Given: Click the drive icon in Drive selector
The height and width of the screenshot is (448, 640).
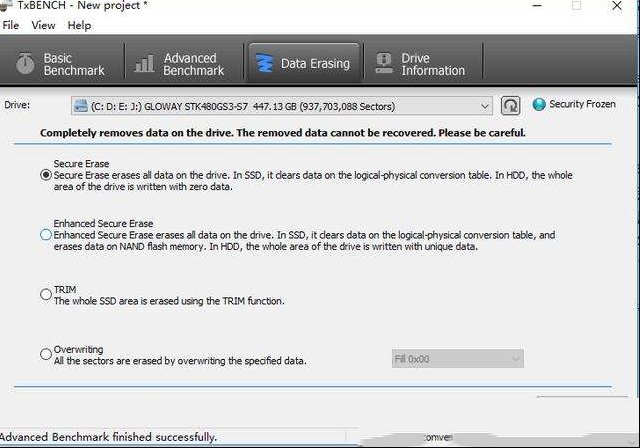Looking at the screenshot, I should pyautogui.click(x=81, y=106).
